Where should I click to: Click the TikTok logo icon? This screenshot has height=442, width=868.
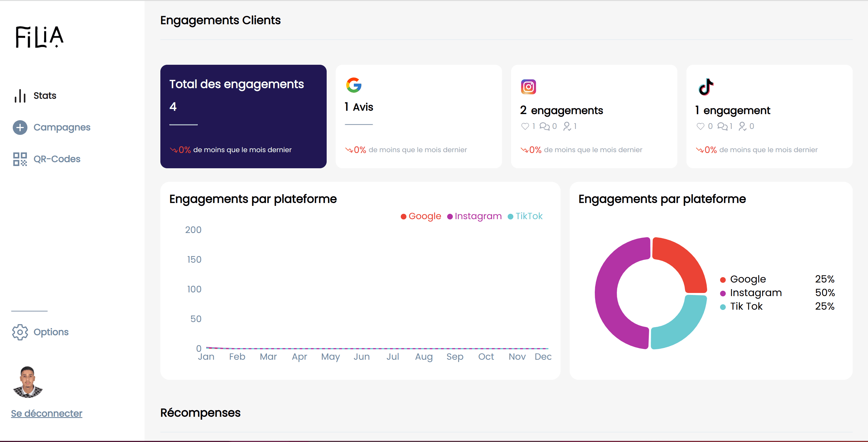[706, 87]
